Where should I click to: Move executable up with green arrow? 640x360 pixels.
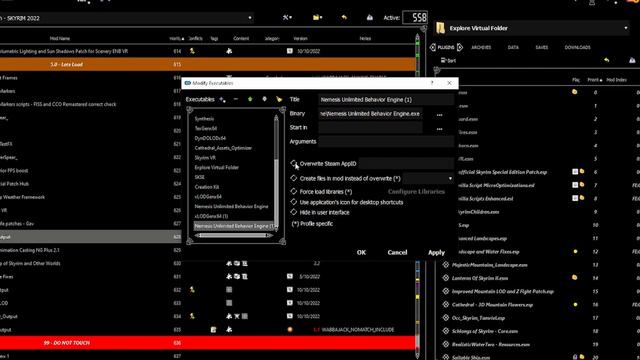[250, 99]
